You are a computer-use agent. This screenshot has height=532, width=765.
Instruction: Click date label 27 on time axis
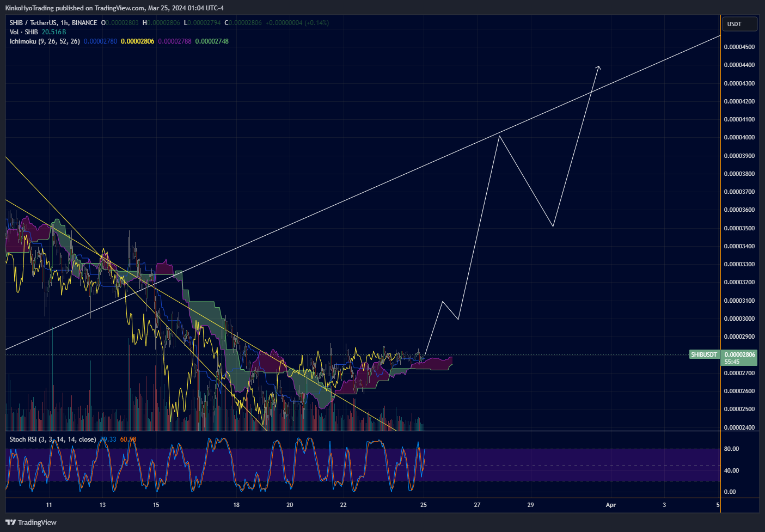pyautogui.click(x=477, y=505)
